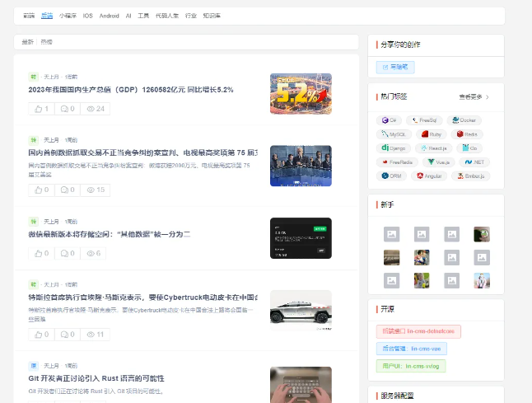Select the Ruby tag

point(432,134)
